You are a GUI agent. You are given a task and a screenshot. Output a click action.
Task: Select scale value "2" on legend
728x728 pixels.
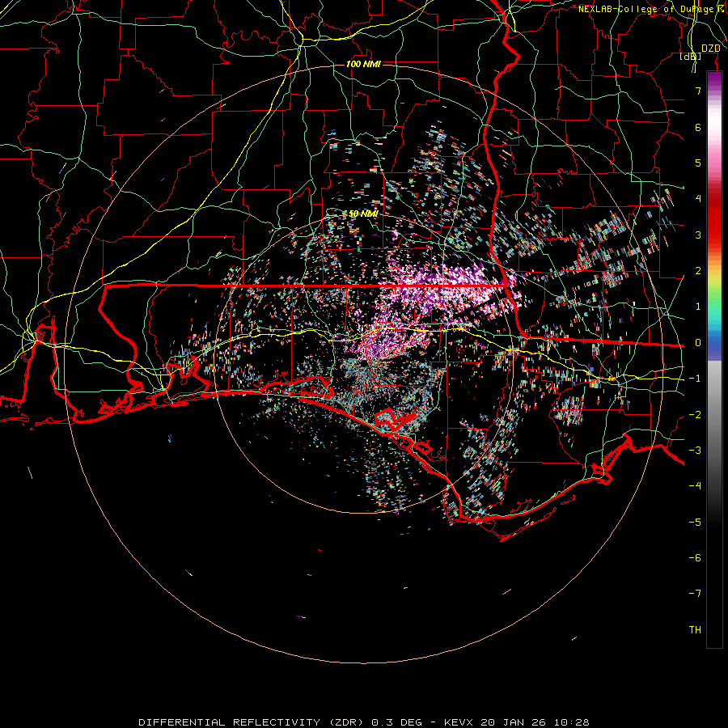[x=698, y=271]
